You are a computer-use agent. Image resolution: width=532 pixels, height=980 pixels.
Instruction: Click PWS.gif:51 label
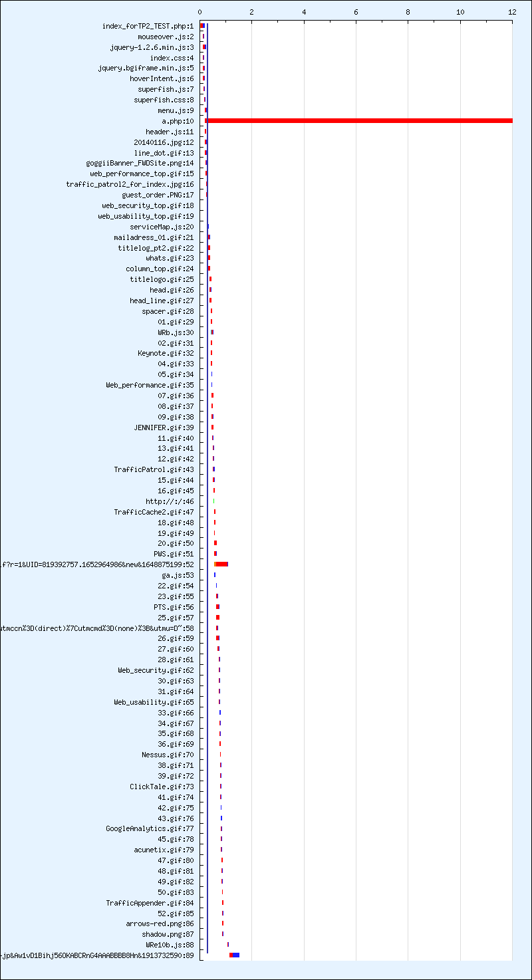tap(174, 554)
